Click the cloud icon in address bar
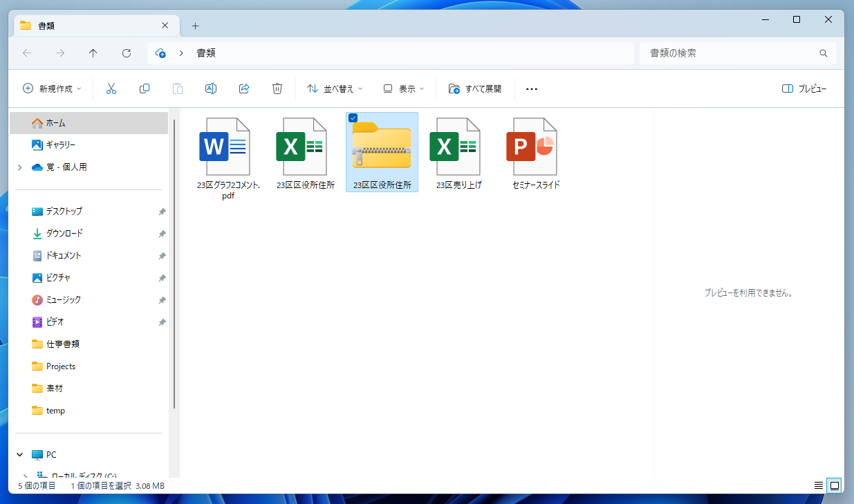The height and width of the screenshot is (504, 854). pos(161,53)
